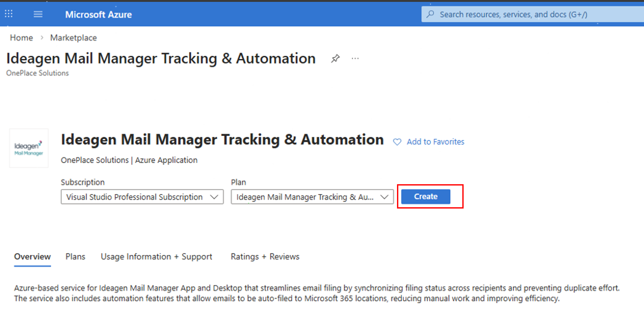Viewport: 644px width, 335px height.
Task: Click Add to Favorites link
Action: point(435,142)
